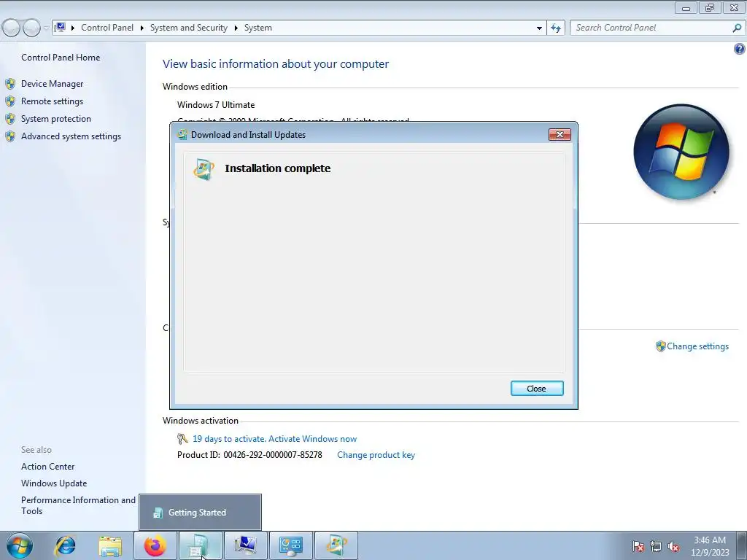
Task: Open Performance Information and Tools
Action: (x=78, y=505)
